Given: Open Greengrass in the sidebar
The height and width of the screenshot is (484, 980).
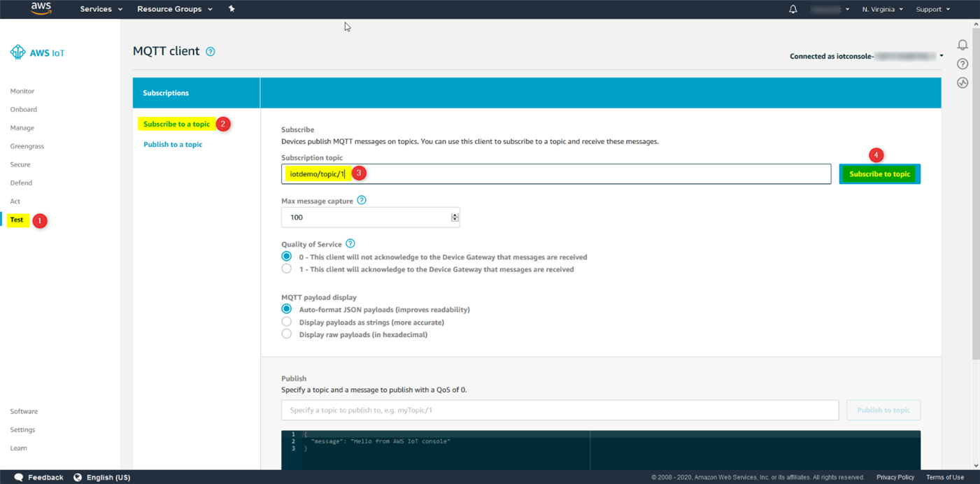Looking at the screenshot, I should tap(27, 146).
